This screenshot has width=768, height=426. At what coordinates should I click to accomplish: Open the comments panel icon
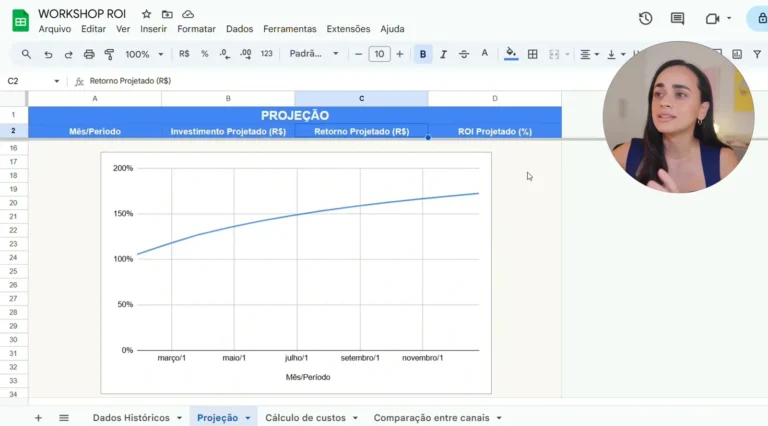(x=678, y=18)
